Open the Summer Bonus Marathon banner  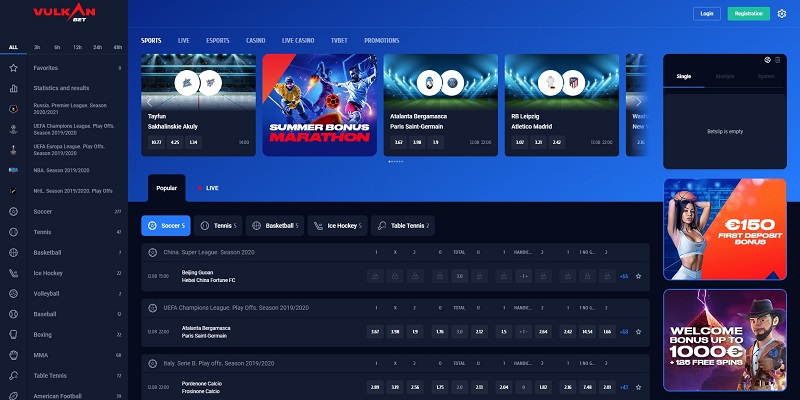[320, 105]
